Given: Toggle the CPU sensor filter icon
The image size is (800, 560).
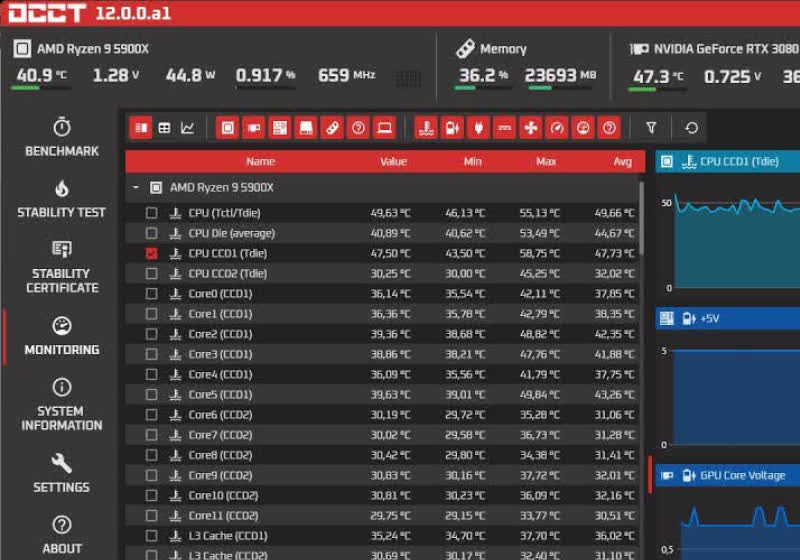Looking at the screenshot, I should (x=228, y=128).
